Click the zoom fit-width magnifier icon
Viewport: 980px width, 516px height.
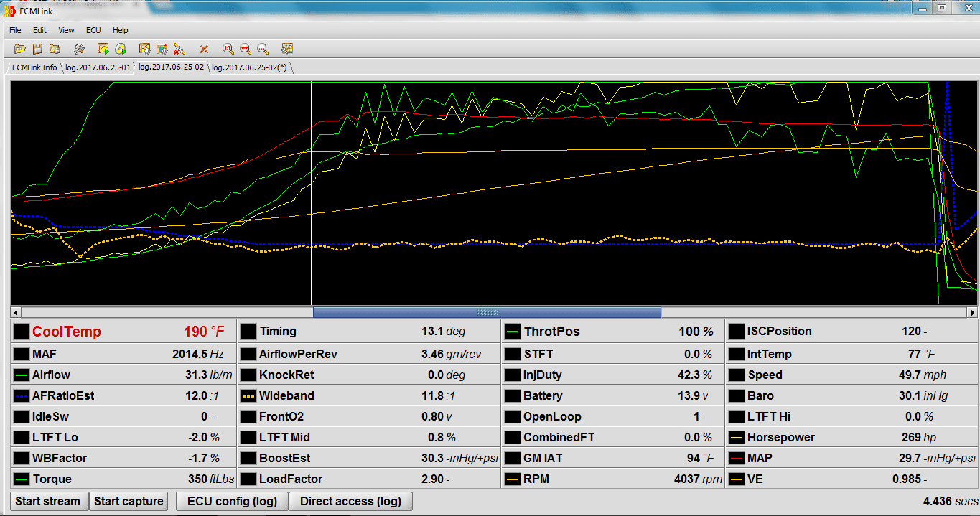point(246,49)
